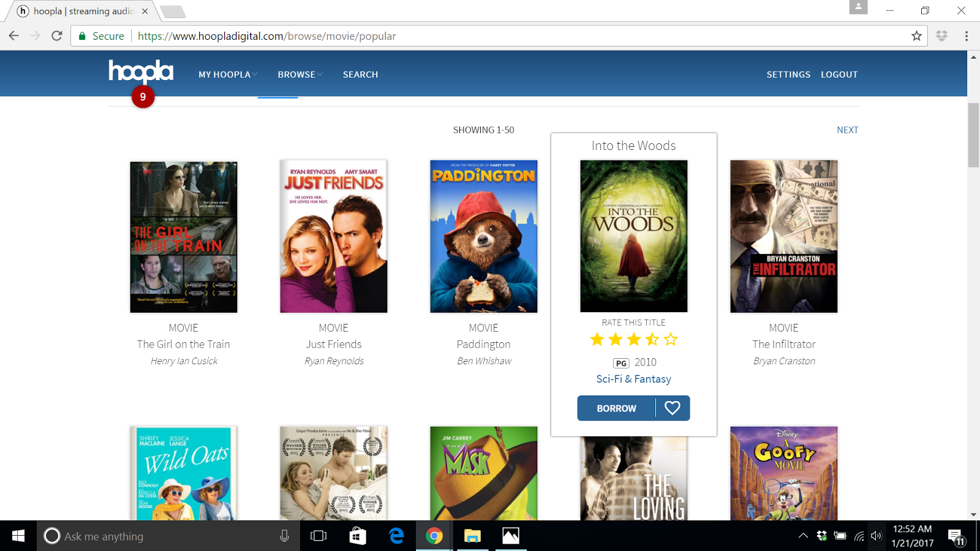Rate Into the Woods one star

point(597,339)
